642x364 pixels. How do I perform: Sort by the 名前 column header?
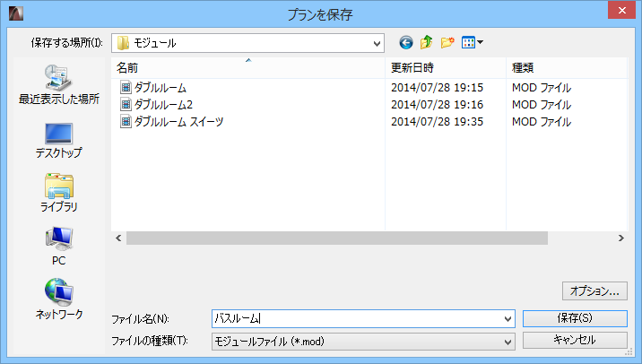[248, 68]
